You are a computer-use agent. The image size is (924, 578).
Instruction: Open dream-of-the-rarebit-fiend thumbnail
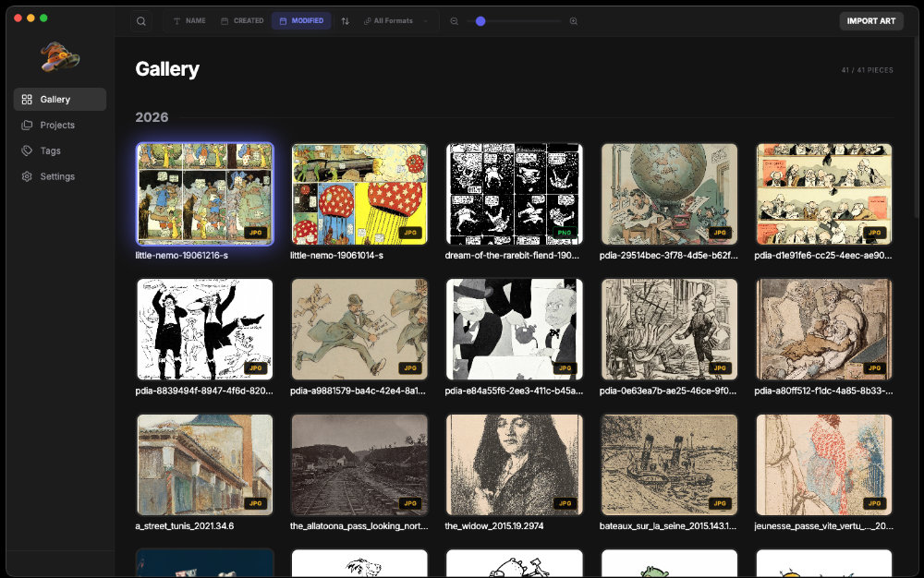(515, 194)
